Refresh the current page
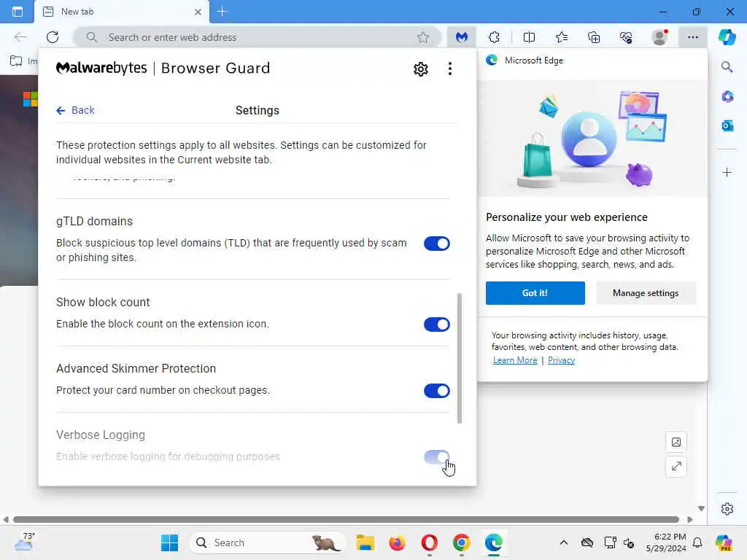The width and height of the screenshot is (747, 560). [53, 37]
